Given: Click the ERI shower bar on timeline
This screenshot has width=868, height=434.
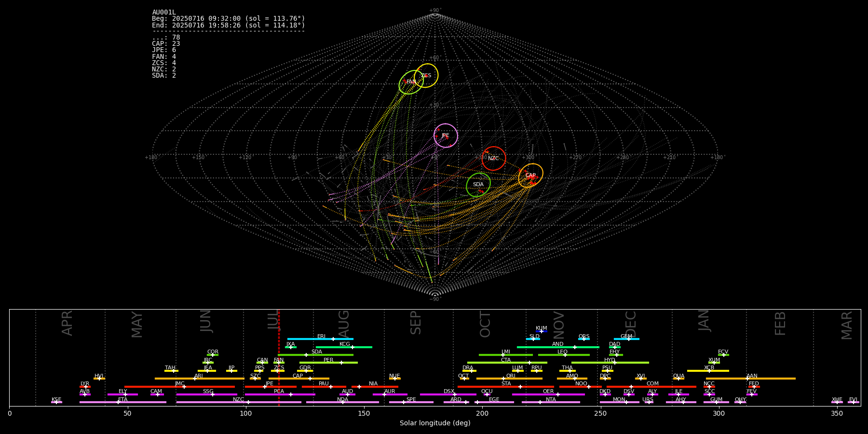Looking at the screenshot, I should pyautogui.click(x=320, y=339).
